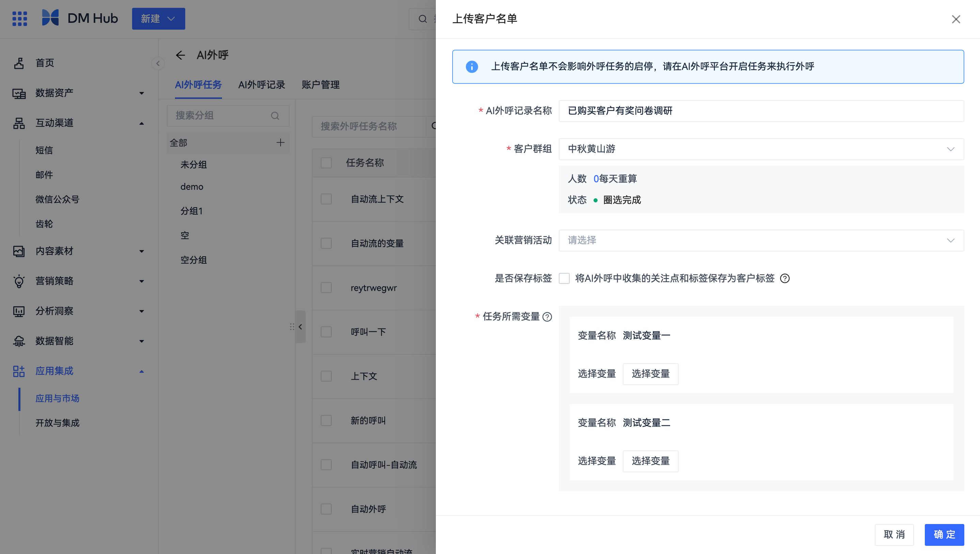Click help icon next to 任务所需变量
Viewport: 980px width, 554px height.
pos(547,317)
